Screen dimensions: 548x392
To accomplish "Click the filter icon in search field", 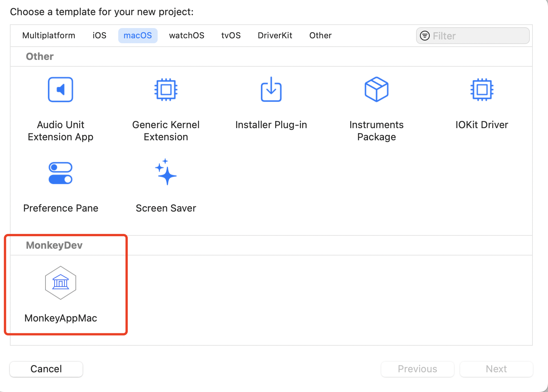I will click(x=425, y=36).
